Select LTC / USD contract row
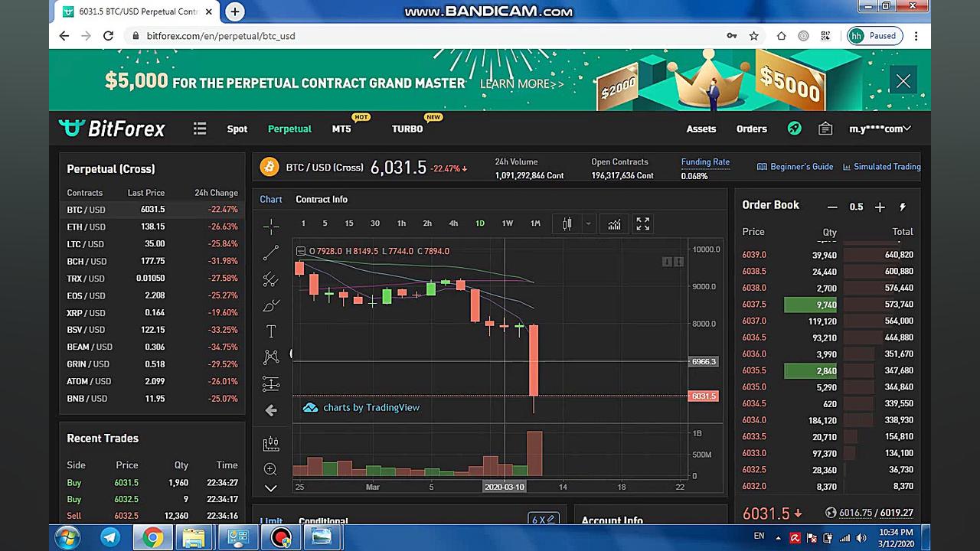This screenshot has height=551, width=980. 152,244
